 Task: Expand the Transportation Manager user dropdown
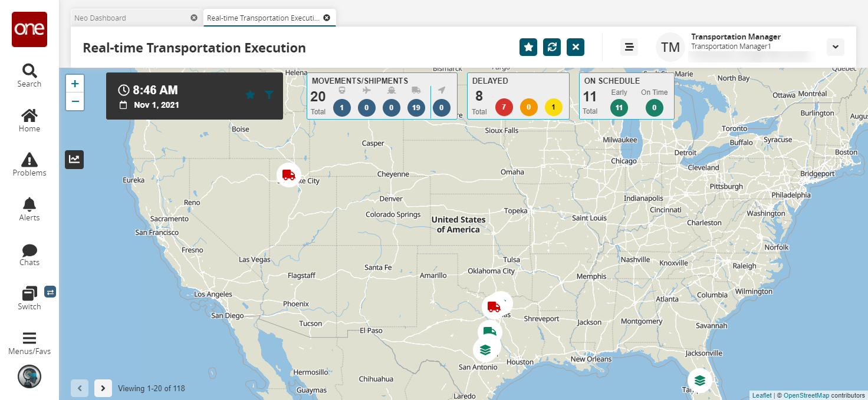pos(835,47)
